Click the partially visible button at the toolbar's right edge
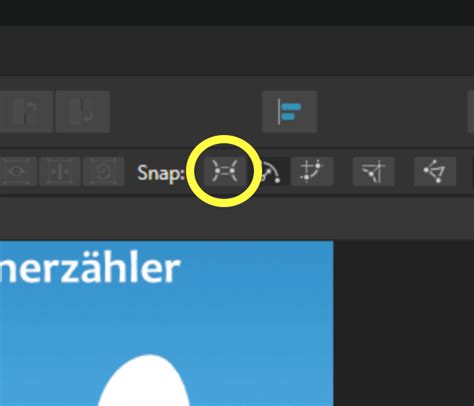 (x=471, y=112)
